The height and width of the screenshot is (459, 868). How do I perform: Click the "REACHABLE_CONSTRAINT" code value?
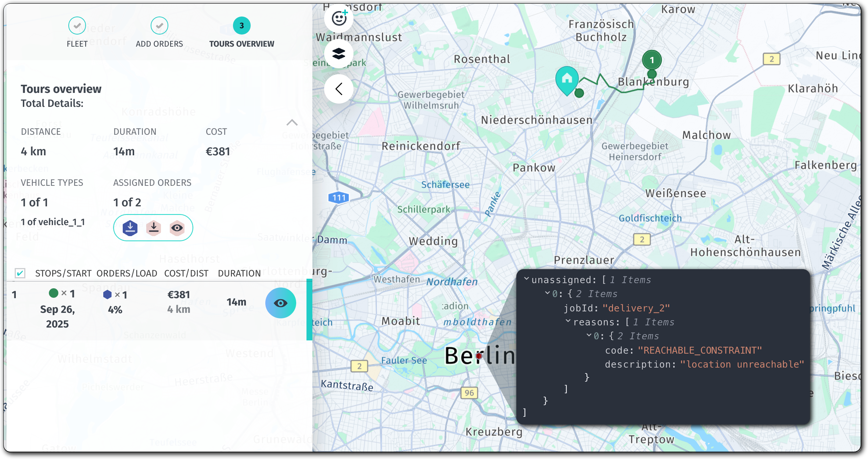pos(700,350)
